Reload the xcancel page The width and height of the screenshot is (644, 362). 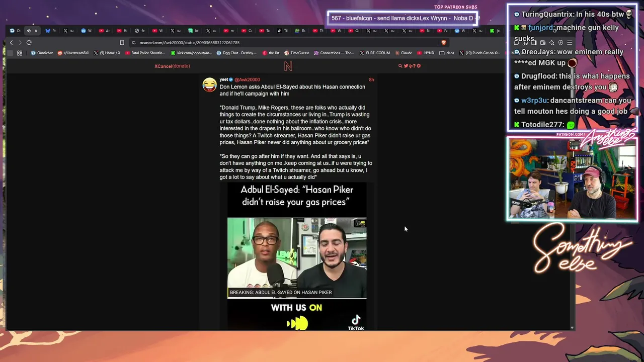pyautogui.click(x=29, y=43)
